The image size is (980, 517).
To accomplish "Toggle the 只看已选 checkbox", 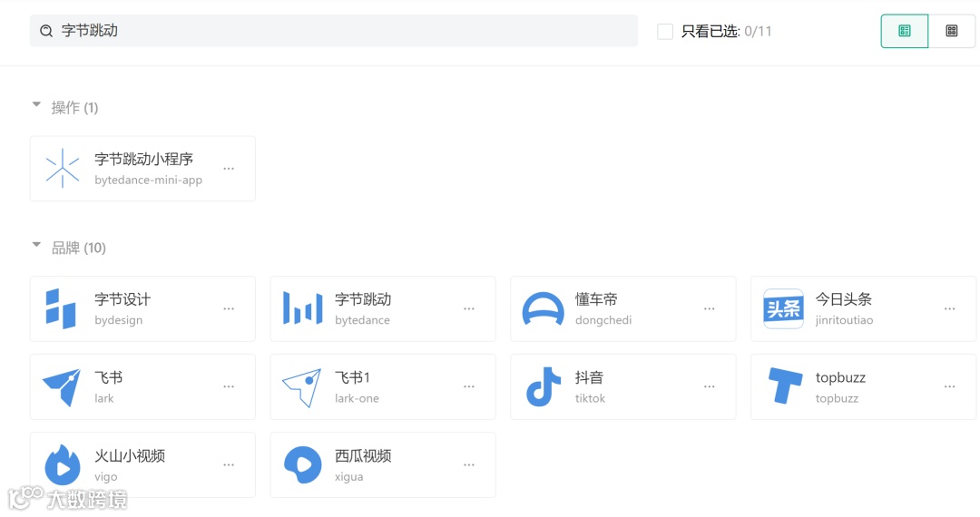I will click(665, 31).
